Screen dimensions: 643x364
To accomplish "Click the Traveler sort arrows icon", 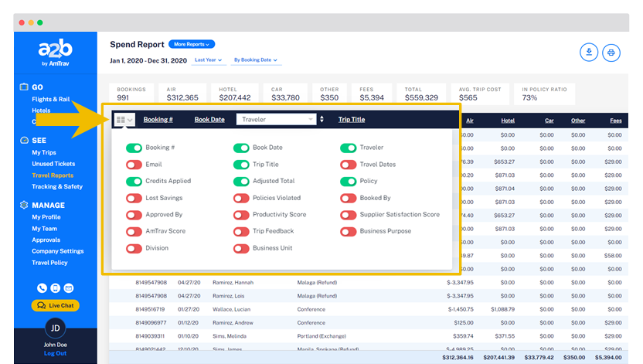I will coord(322,120).
